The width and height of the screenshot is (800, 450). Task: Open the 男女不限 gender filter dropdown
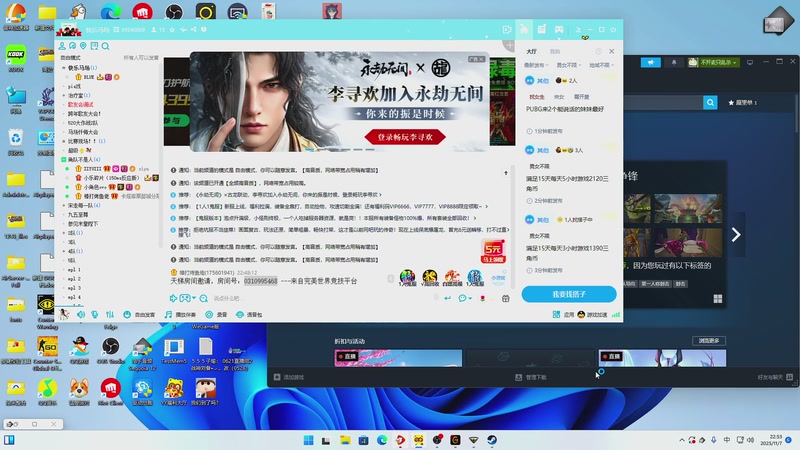pyautogui.click(x=569, y=65)
